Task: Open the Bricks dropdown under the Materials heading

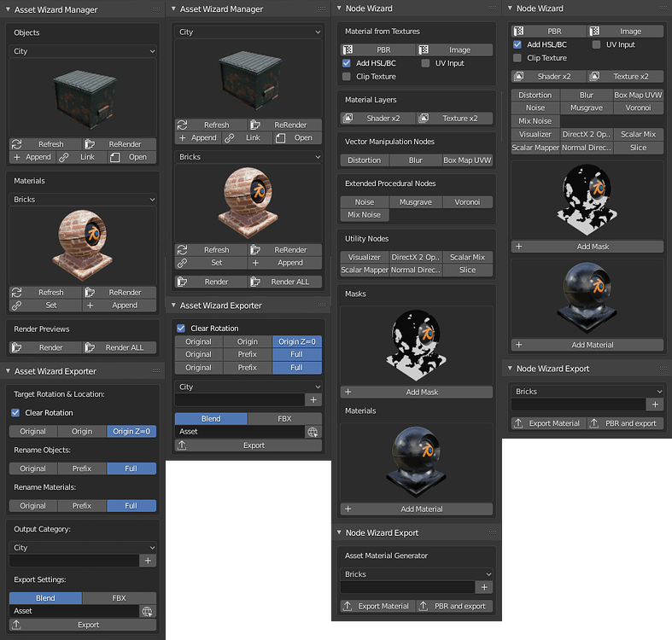Action: pos(83,199)
